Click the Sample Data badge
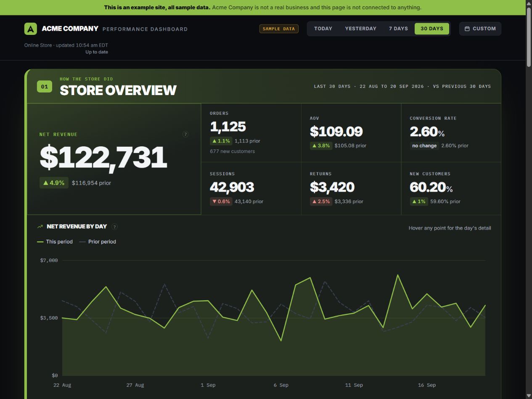 279,29
